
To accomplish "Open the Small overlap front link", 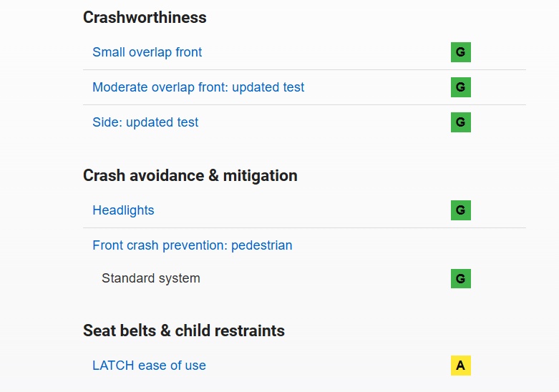I will [147, 52].
